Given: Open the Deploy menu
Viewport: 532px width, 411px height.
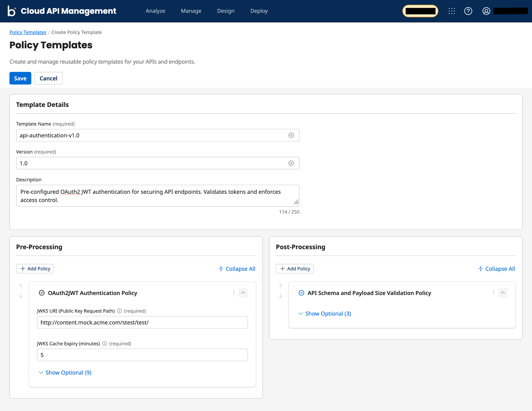Looking at the screenshot, I should (259, 11).
